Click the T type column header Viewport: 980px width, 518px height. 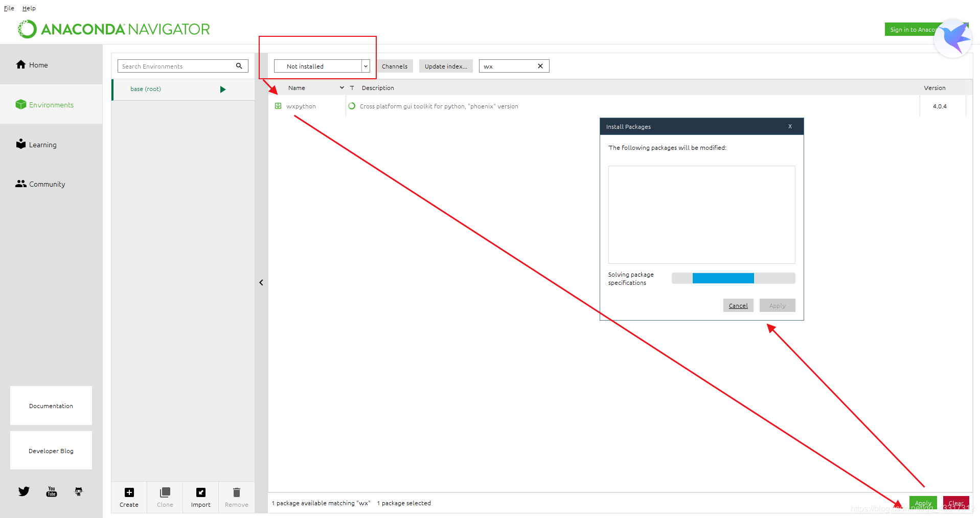click(352, 88)
